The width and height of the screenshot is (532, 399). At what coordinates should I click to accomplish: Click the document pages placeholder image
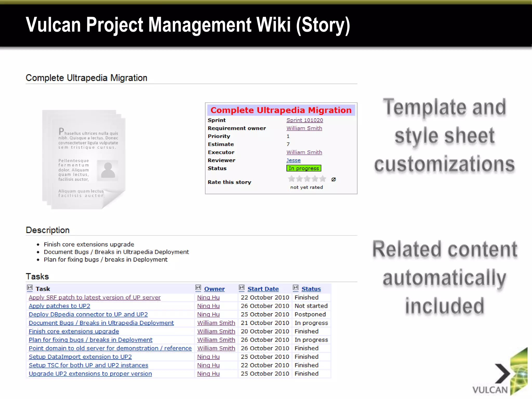point(84,159)
